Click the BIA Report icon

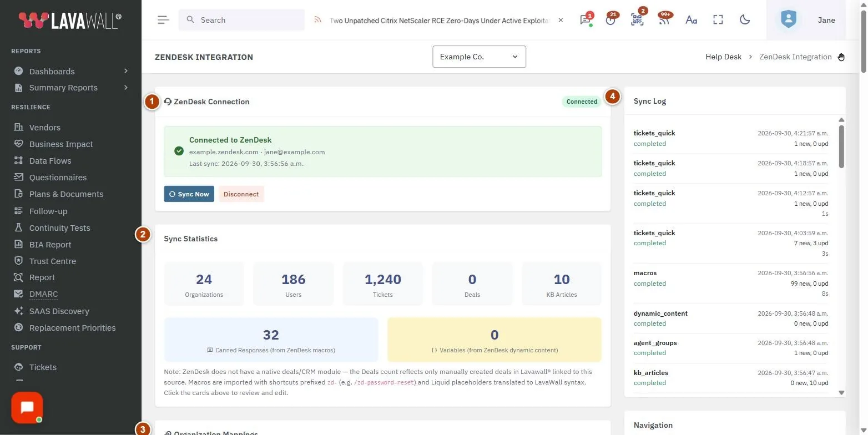[19, 245]
